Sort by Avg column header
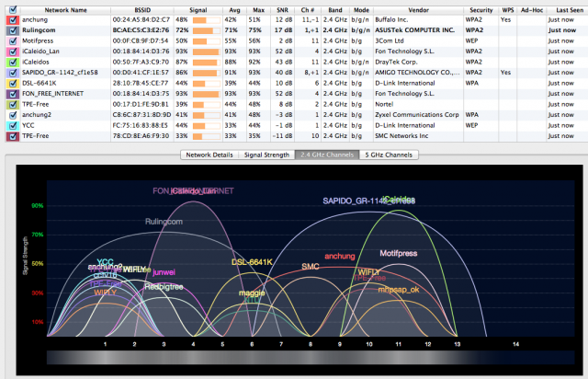Viewport: 588px width, 379px height. (234, 10)
